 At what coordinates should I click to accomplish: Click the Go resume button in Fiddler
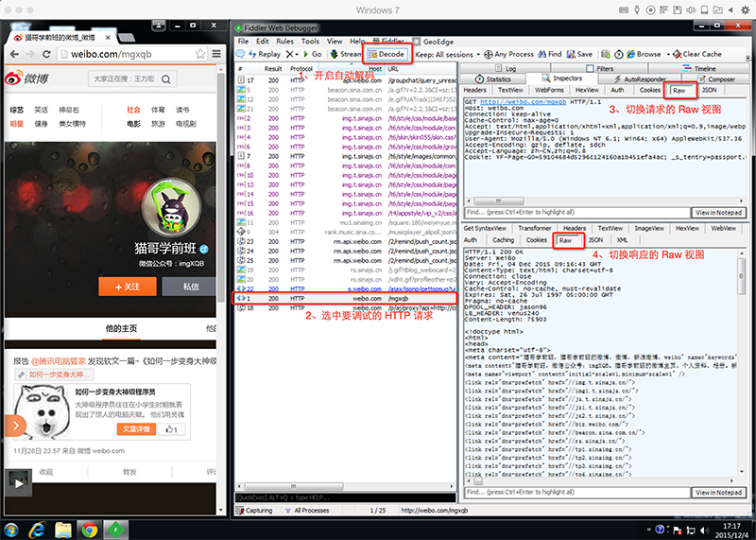click(x=313, y=54)
